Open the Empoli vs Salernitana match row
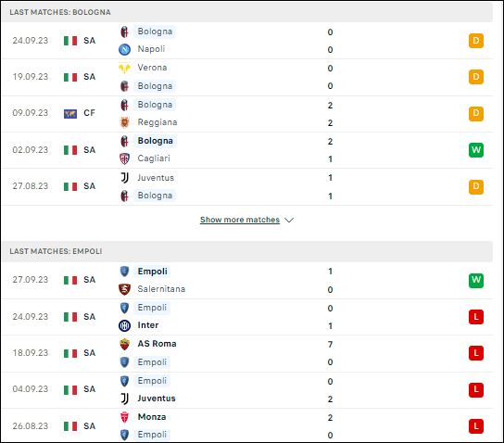 click(246, 280)
